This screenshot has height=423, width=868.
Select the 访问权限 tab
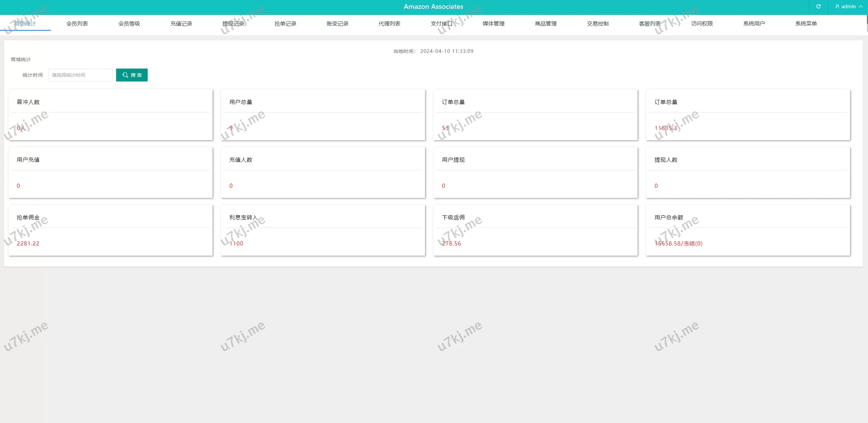pyautogui.click(x=702, y=23)
